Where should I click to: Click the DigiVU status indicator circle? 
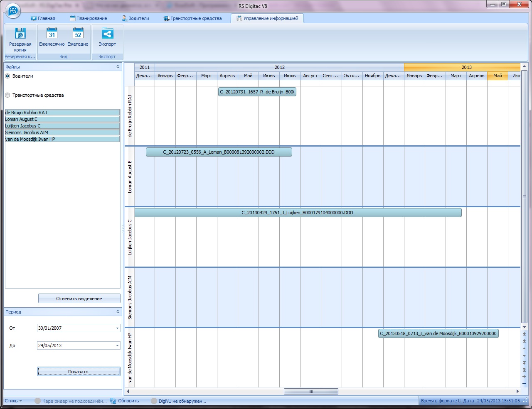[154, 401]
